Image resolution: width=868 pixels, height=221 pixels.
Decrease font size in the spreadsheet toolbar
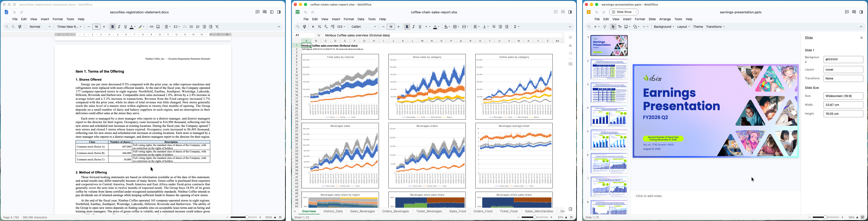click(383, 27)
